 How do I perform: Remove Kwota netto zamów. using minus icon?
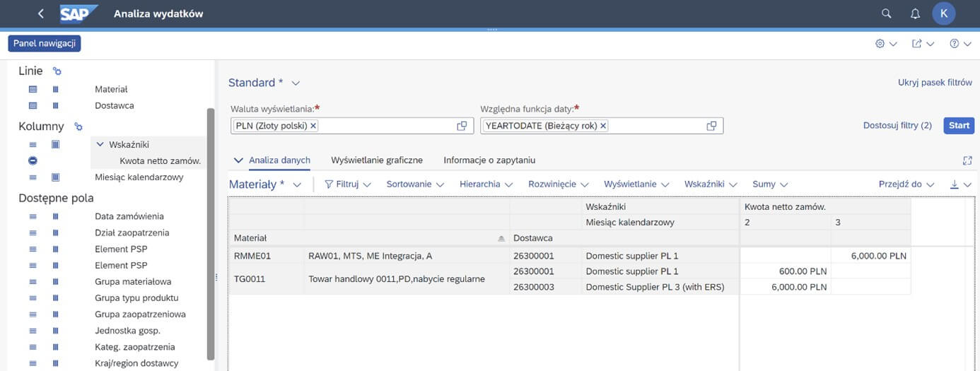(33, 161)
